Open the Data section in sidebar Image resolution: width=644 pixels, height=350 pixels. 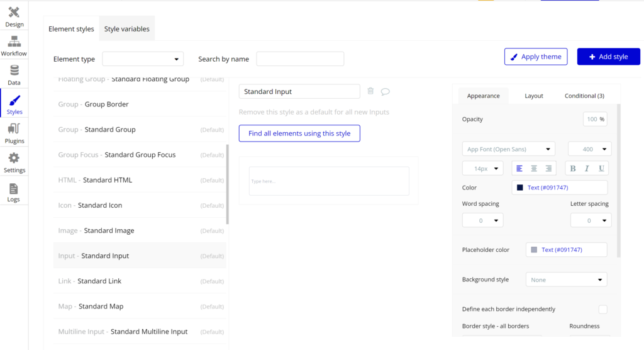pos(14,75)
